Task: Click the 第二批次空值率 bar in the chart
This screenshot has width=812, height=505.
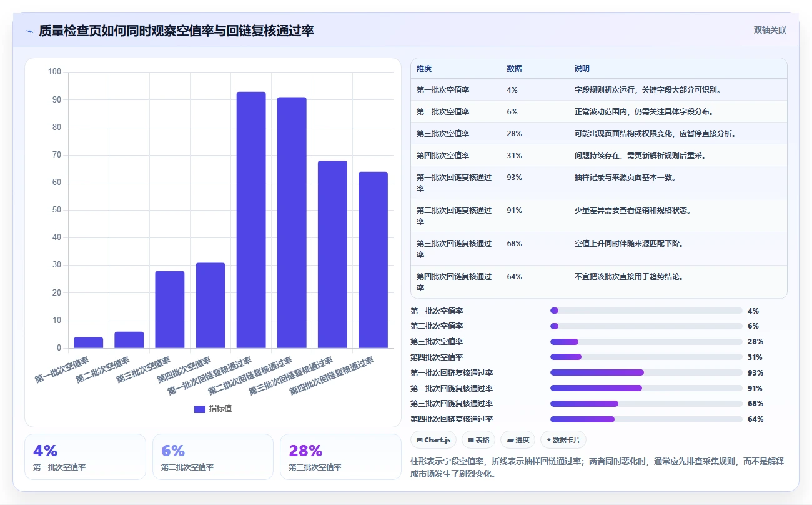Action: [129, 340]
